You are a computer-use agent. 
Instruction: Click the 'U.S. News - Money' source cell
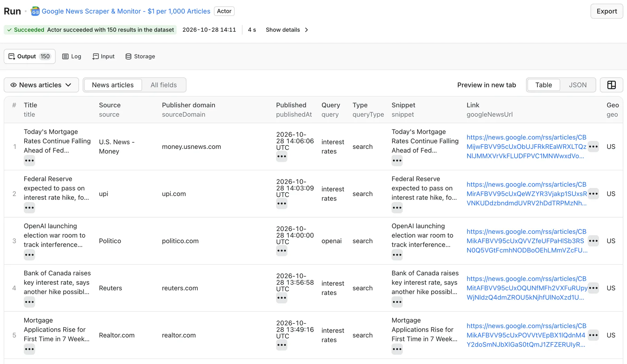(117, 147)
